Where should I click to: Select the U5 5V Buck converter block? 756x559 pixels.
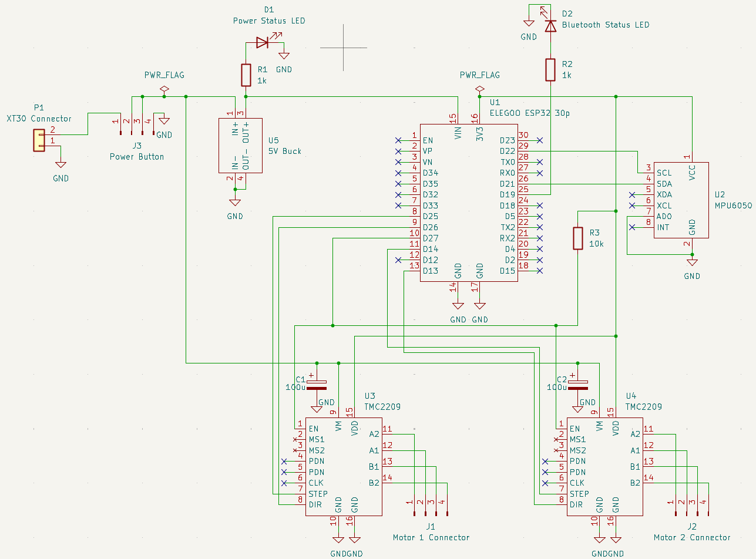(240, 145)
